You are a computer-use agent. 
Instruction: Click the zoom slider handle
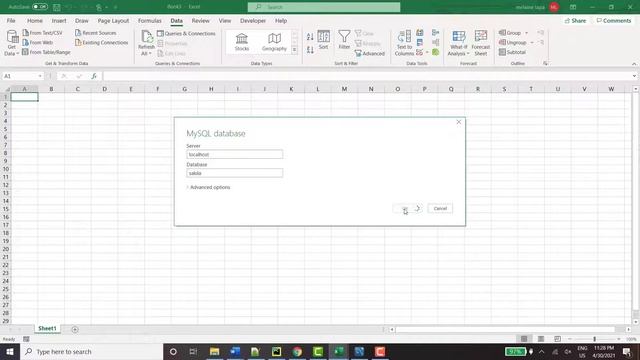(594, 339)
